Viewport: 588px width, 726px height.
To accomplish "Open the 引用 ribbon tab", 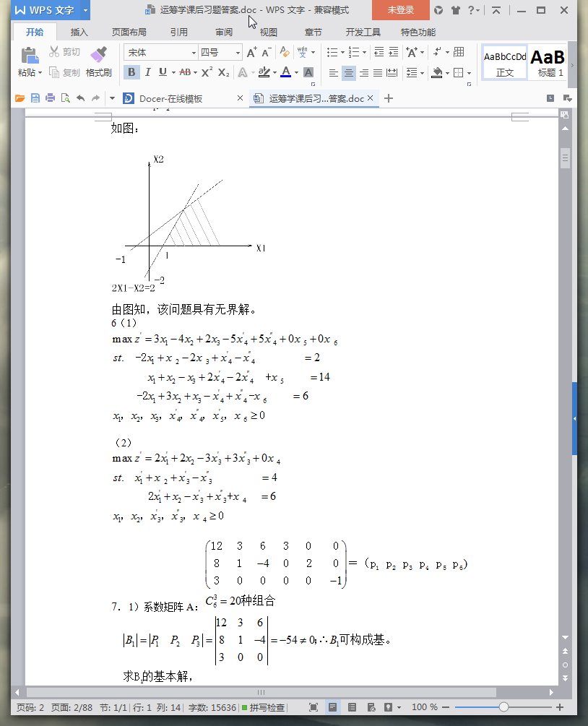I will click(178, 32).
